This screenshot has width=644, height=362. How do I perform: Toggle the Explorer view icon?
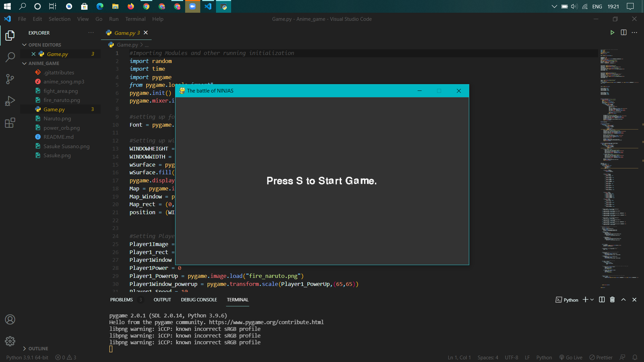[x=10, y=35]
